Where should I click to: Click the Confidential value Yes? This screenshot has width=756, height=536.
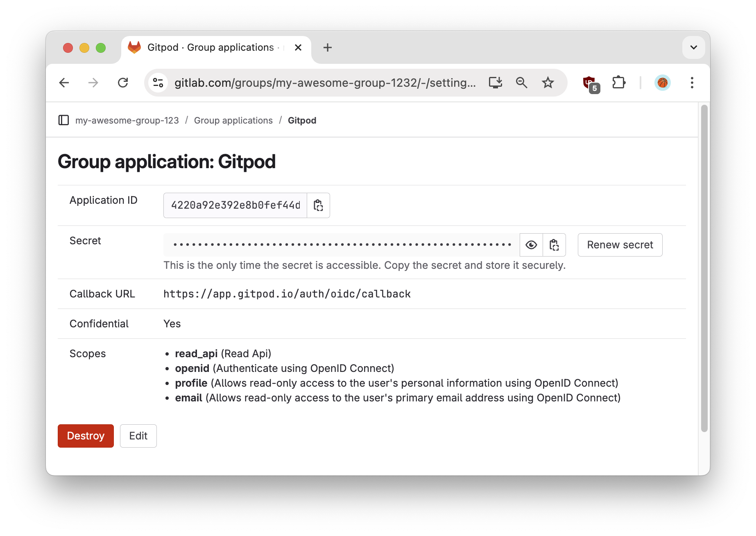pos(172,324)
